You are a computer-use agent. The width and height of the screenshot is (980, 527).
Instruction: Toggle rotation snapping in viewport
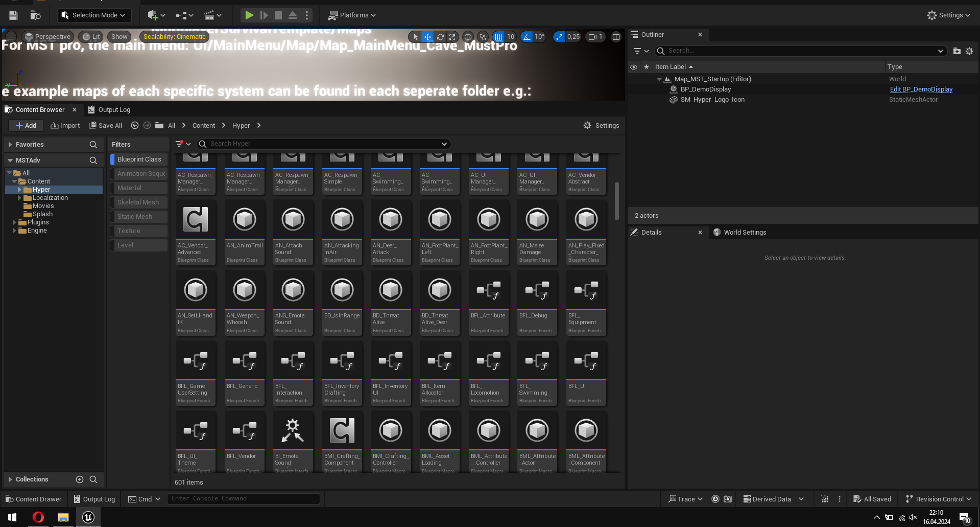click(527, 37)
